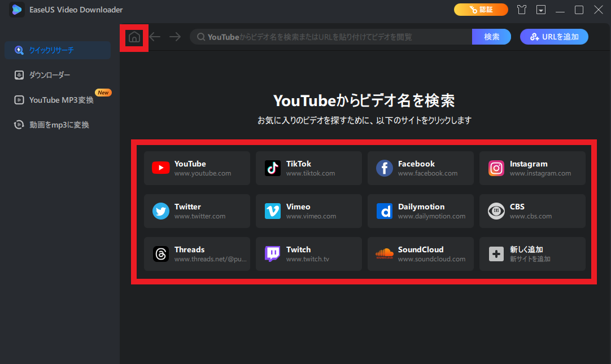Image resolution: width=611 pixels, height=364 pixels.
Task: Open the title bar dropdown menu icon
Action: click(x=541, y=10)
